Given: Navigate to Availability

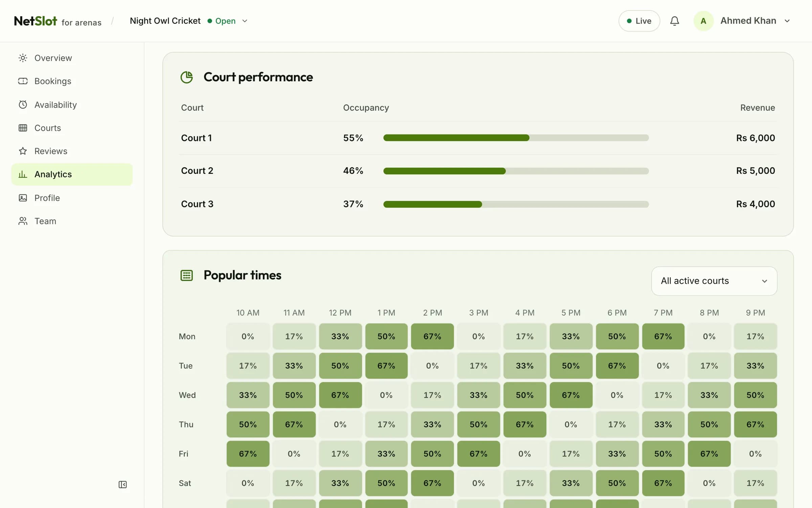Looking at the screenshot, I should (72, 105).
